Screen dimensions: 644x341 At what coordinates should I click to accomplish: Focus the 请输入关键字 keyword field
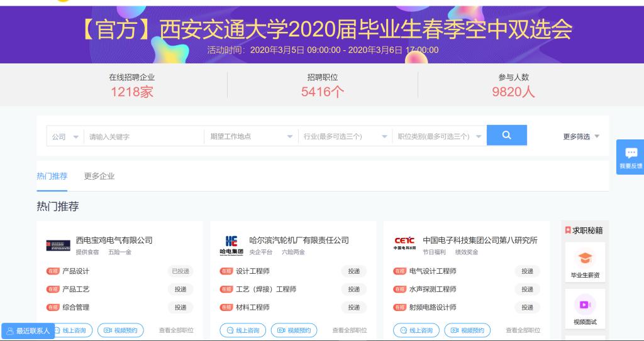[144, 137]
